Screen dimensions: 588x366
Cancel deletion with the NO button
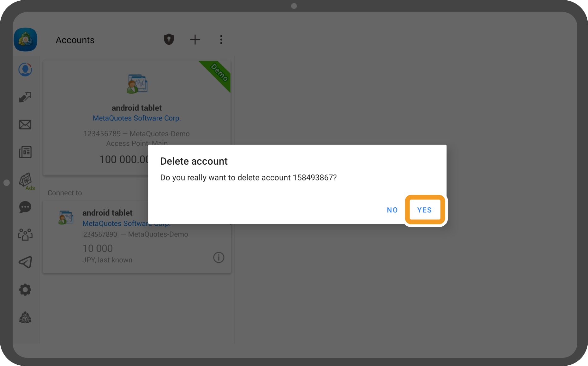pos(392,210)
